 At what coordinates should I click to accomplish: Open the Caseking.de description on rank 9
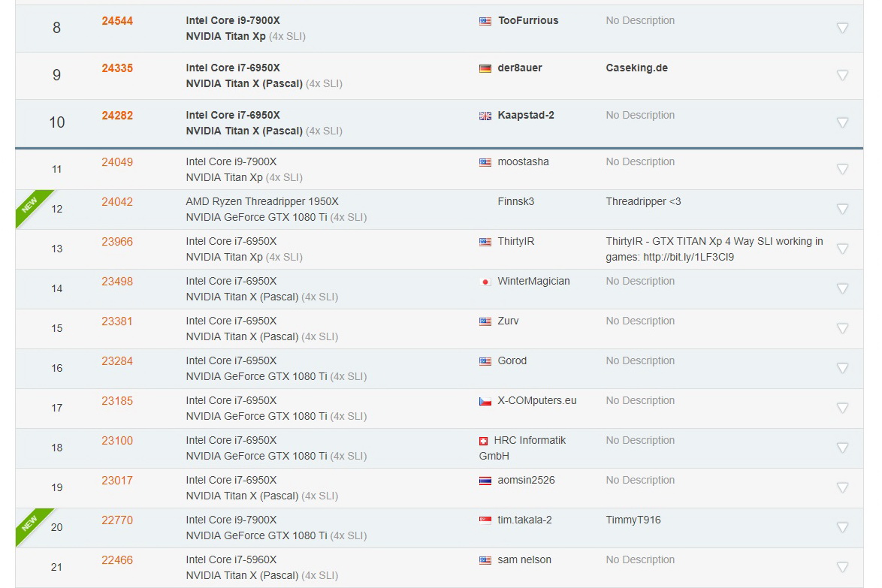(637, 68)
